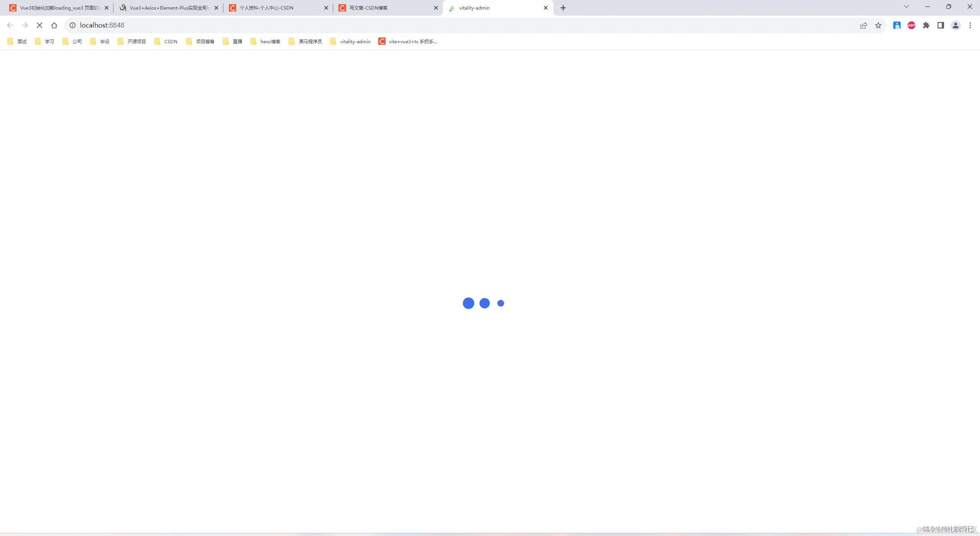Share this page via share icon
Screen dimensions: 980x536
pyautogui.click(x=864, y=25)
